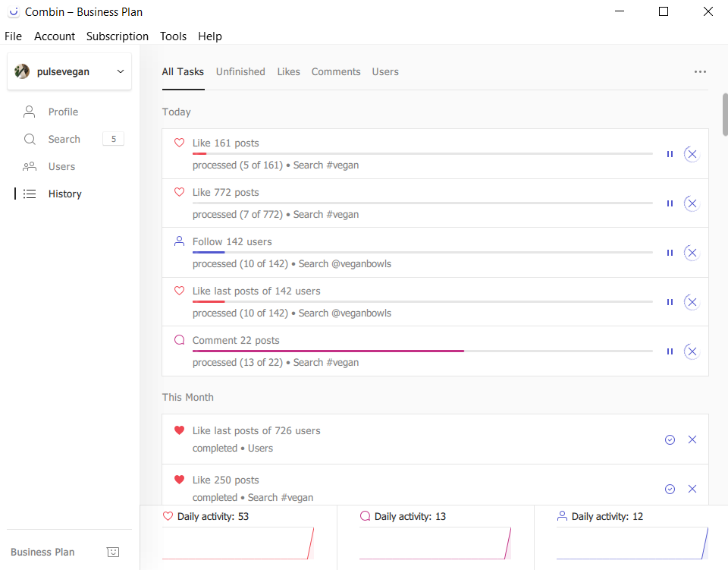This screenshot has width=728, height=570.
Task: Click text 'completed • Users'
Action: coord(233,449)
